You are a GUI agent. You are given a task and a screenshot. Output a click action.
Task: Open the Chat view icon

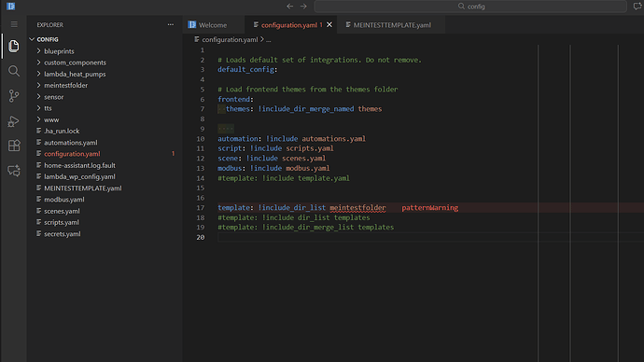pos(14,171)
